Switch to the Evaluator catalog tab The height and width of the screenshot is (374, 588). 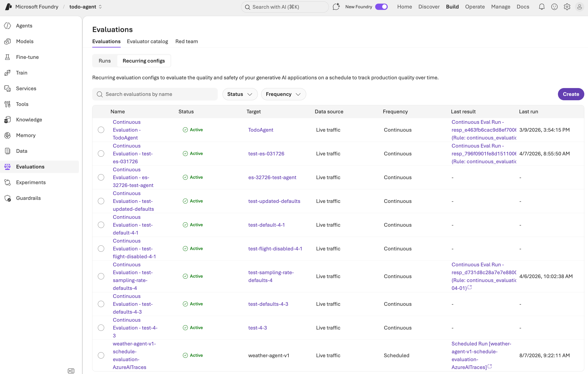point(148,41)
